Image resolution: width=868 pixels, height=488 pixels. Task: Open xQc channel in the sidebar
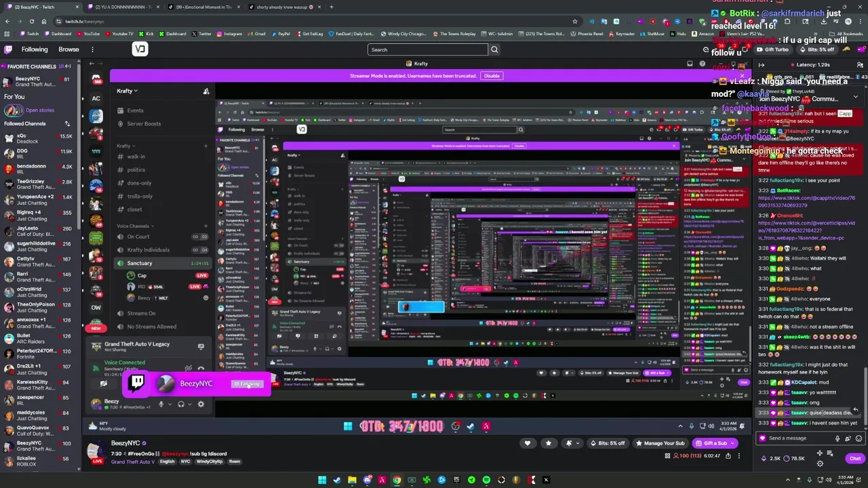pyautogui.click(x=37, y=139)
